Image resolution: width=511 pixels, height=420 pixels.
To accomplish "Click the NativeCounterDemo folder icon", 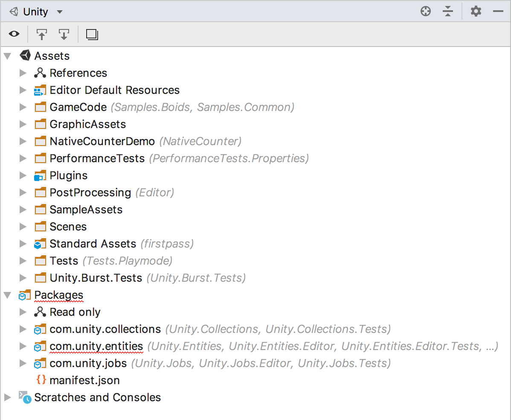I will [40, 141].
